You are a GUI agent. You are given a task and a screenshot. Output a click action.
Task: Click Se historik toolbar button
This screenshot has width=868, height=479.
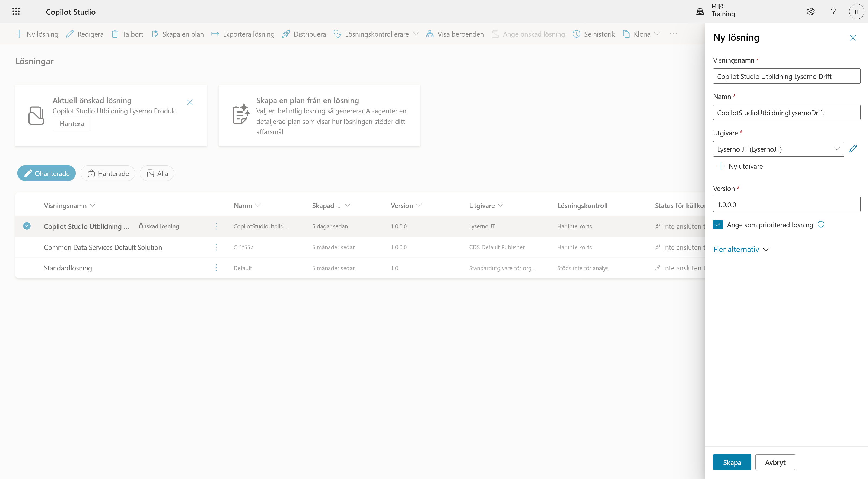(593, 34)
